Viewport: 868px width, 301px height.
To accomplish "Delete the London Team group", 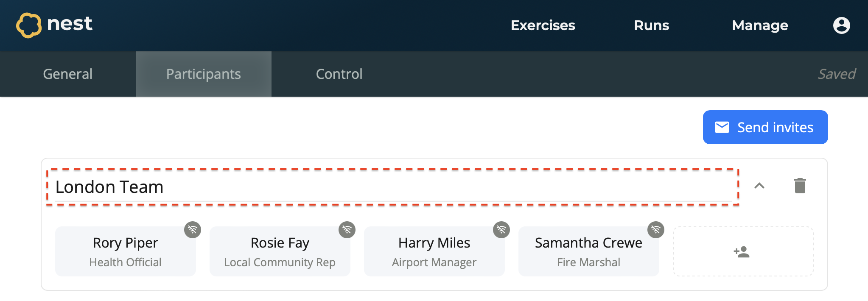I will pos(800,186).
